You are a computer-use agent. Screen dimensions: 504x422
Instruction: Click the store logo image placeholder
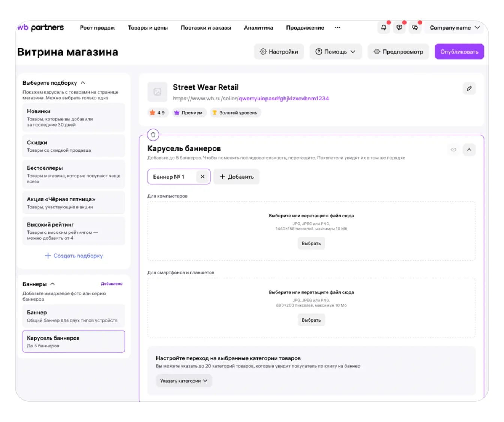(157, 92)
